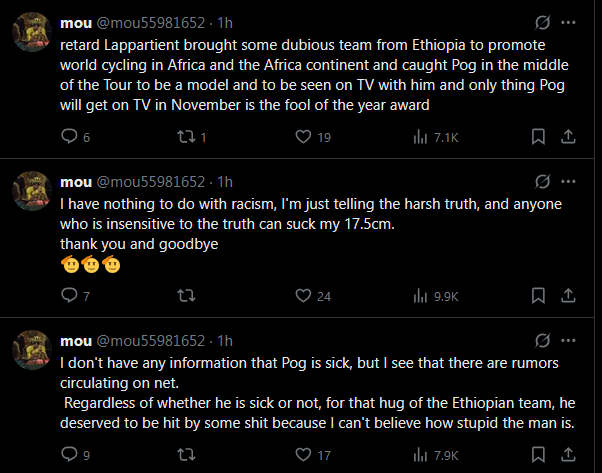Reply to the second tweet with 7 replies
This screenshot has height=473, width=602.
tap(69, 296)
